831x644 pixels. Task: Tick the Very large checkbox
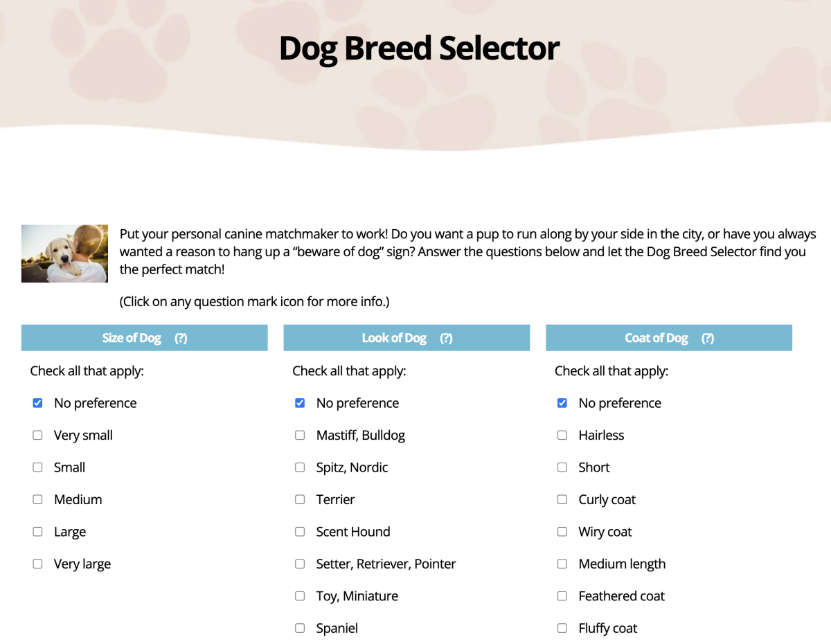[x=37, y=564]
